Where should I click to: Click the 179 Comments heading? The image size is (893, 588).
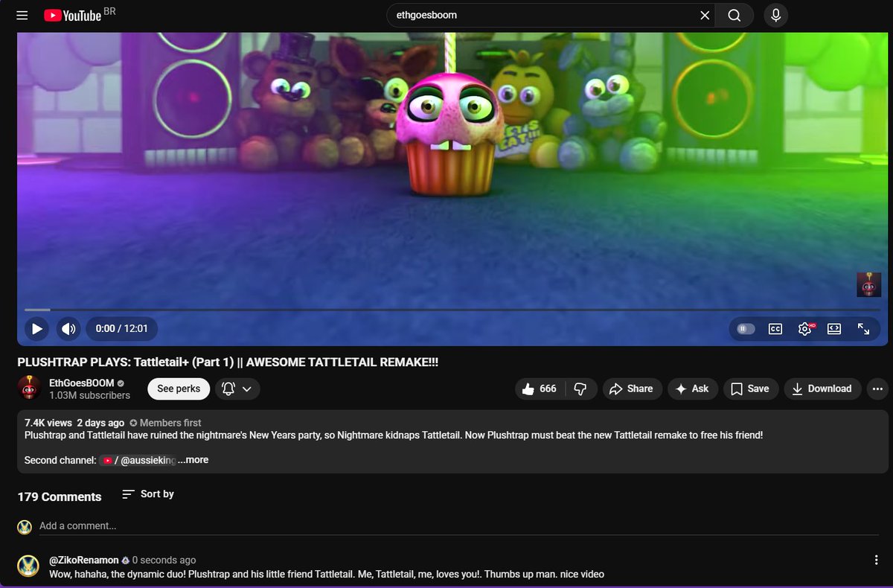(60, 496)
